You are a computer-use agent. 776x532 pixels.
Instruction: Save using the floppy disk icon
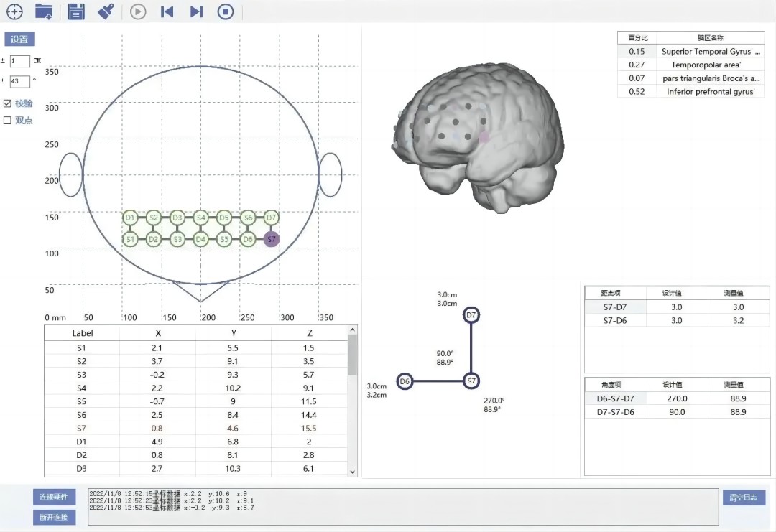(75, 11)
